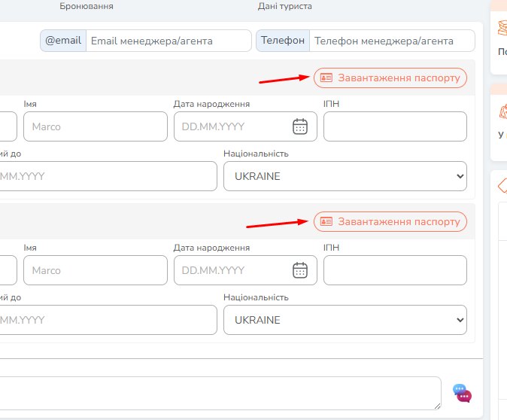The height and width of the screenshot is (420, 507).
Task: Open second tourist's Національність dropdown
Action: [345, 320]
